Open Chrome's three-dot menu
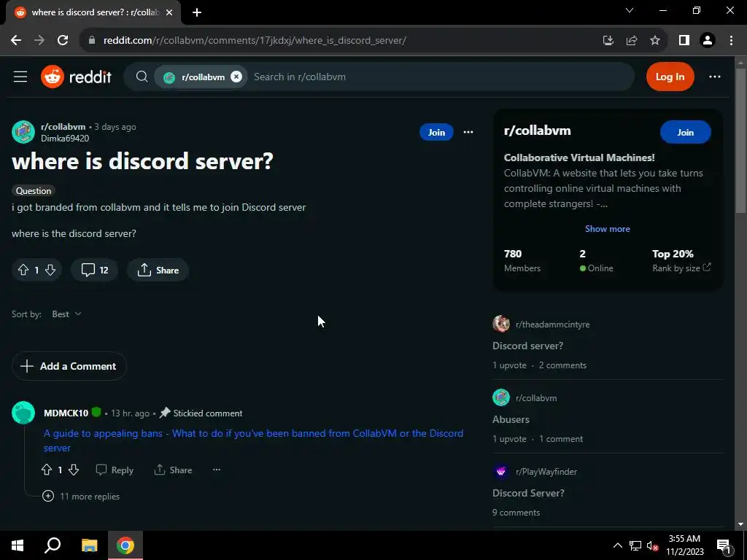The image size is (747, 560). click(731, 41)
